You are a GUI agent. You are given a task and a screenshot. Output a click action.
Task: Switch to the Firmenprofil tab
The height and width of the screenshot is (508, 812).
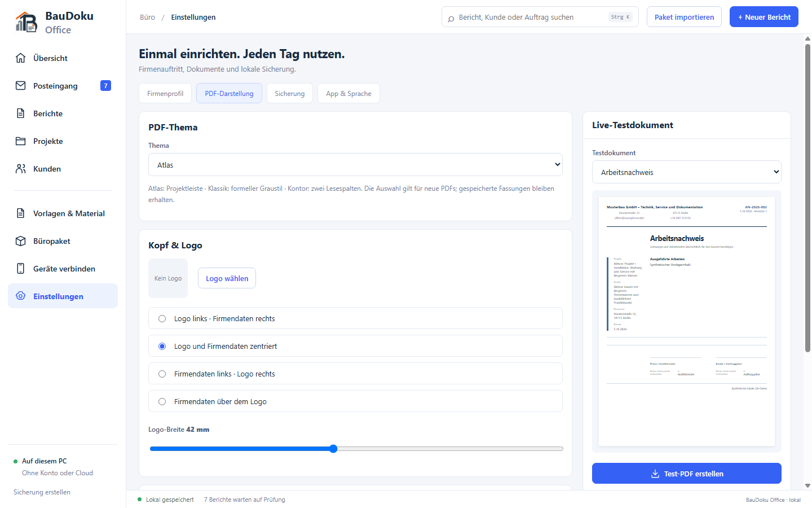(x=165, y=94)
